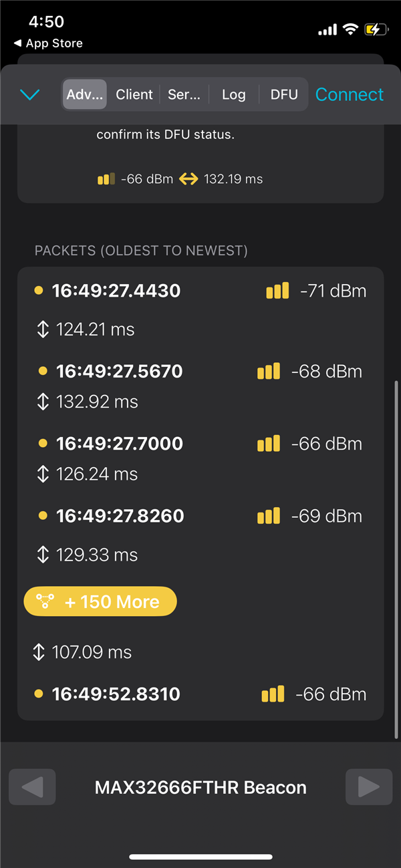The width and height of the screenshot is (401, 868).
Task: Tap the interval arrow icon beside 124.21 ms
Action: (43, 329)
